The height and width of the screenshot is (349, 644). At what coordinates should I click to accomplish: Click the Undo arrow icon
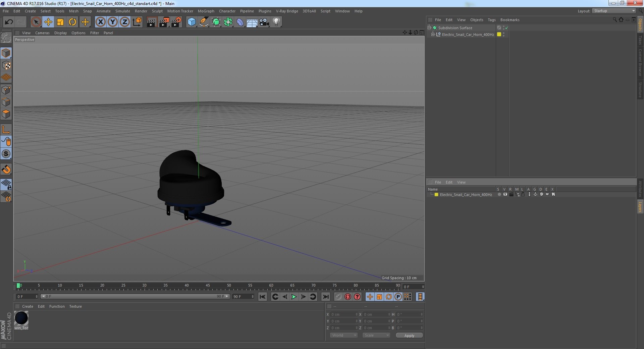9,22
